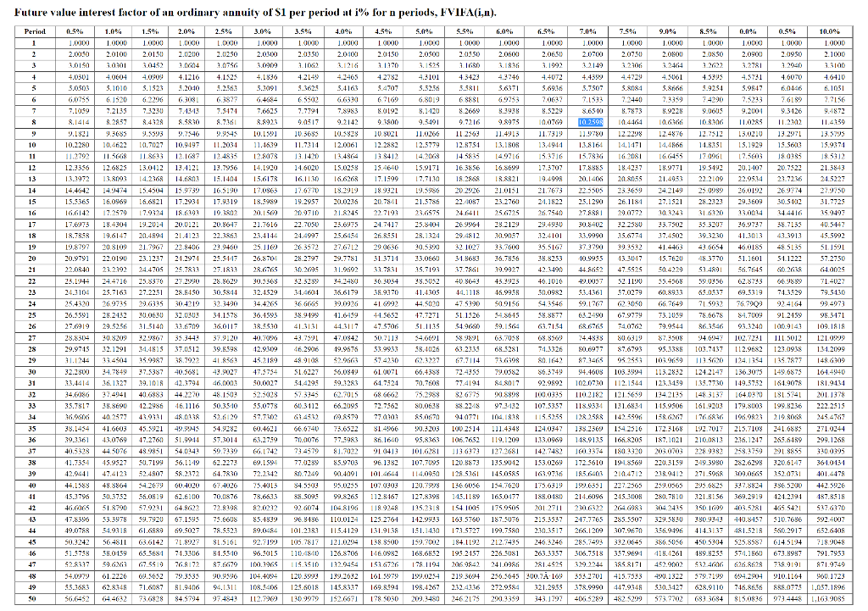Click the 'Period' column header

pyautogui.click(x=35, y=31)
